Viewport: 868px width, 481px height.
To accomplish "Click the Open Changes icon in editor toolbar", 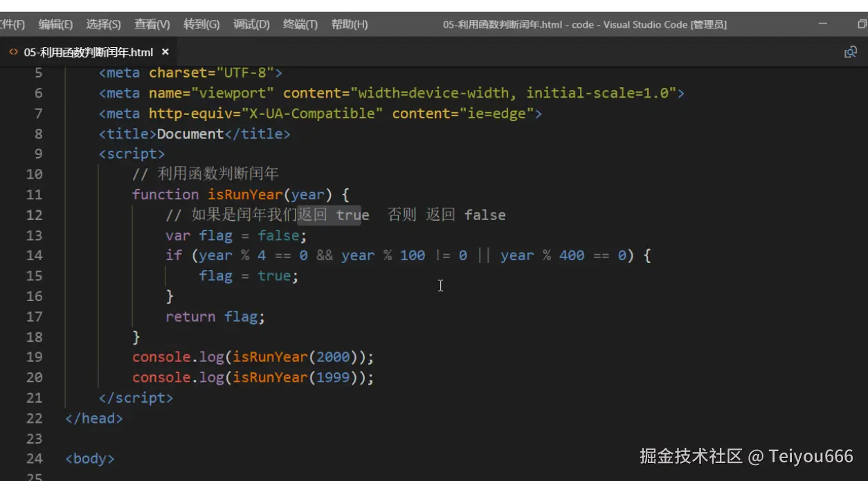I will tap(851, 52).
